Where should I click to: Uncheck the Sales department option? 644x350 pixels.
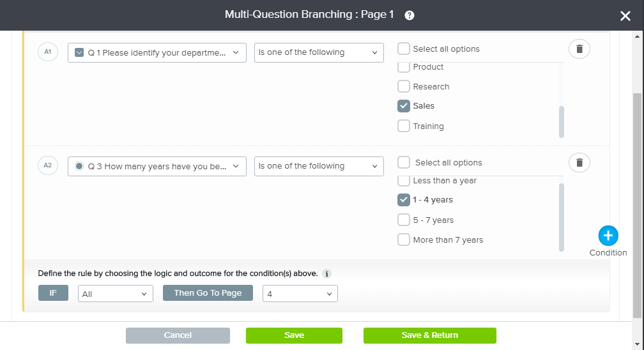pyautogui.click(x=404, y=106)
